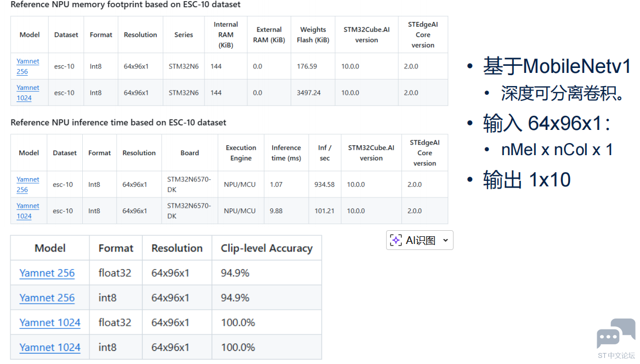Click 'Format' header of the accuracy table
The image size is (640, 364).
(116, 248)
